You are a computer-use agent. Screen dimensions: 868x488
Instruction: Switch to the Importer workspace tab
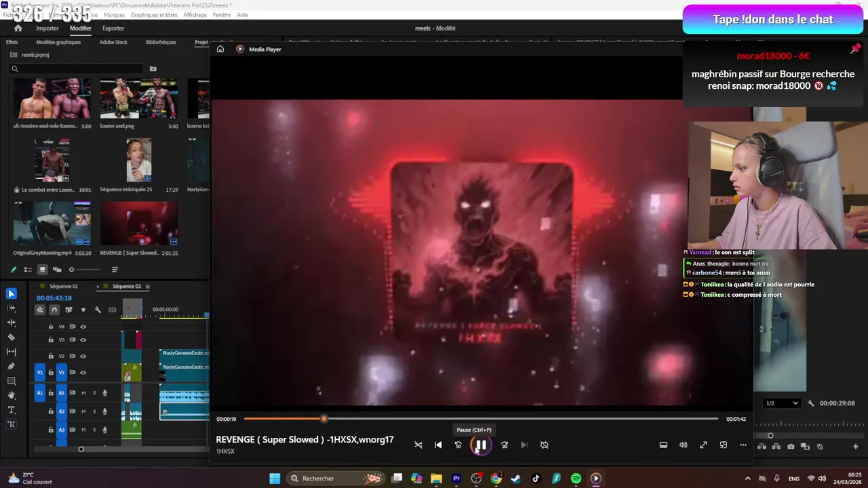(47, 28)
